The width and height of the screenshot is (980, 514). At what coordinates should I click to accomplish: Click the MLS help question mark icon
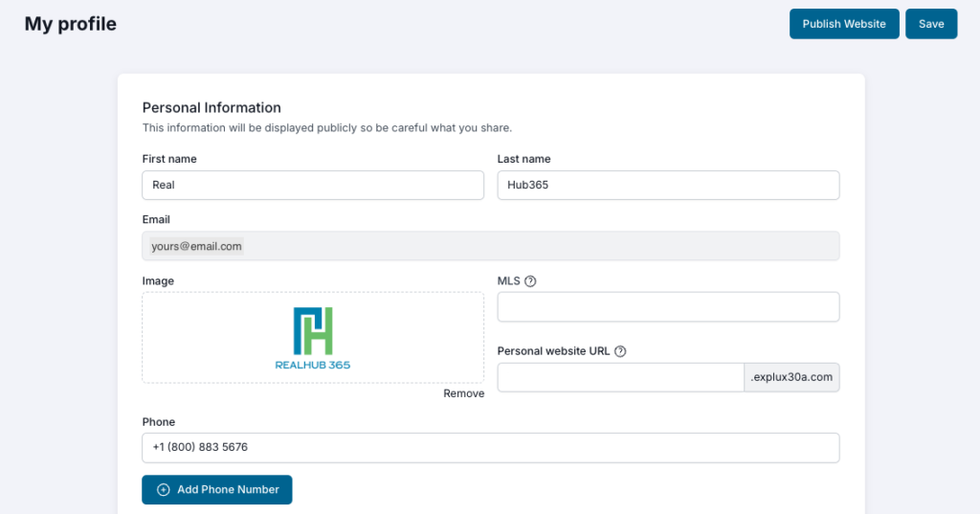point(530,281)
